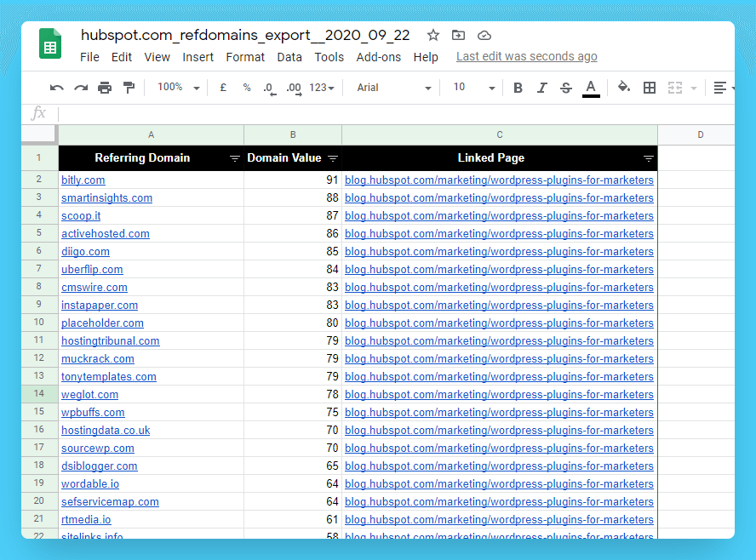Screen dimensions: 756x560
Task: Toggle italic formatting
Action: [542, 87]
